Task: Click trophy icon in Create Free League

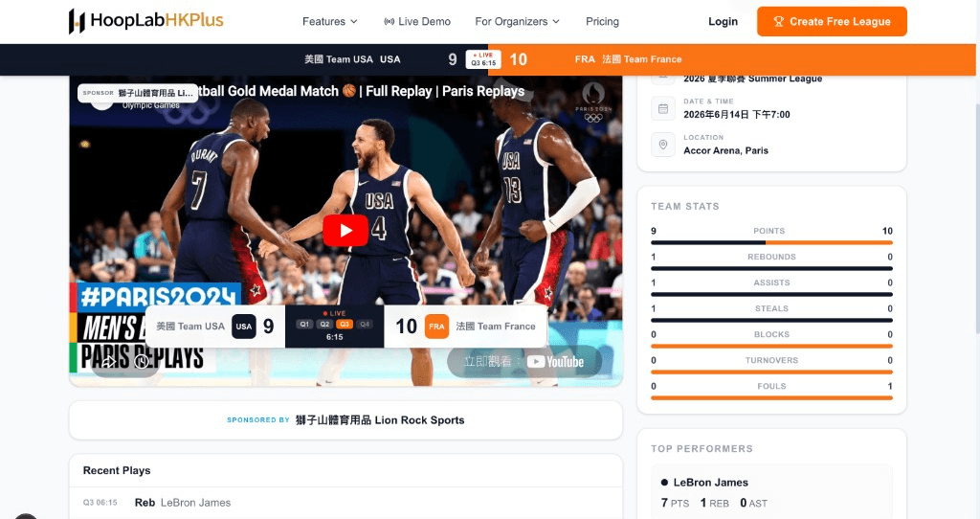Action: (x=778, y=21)
